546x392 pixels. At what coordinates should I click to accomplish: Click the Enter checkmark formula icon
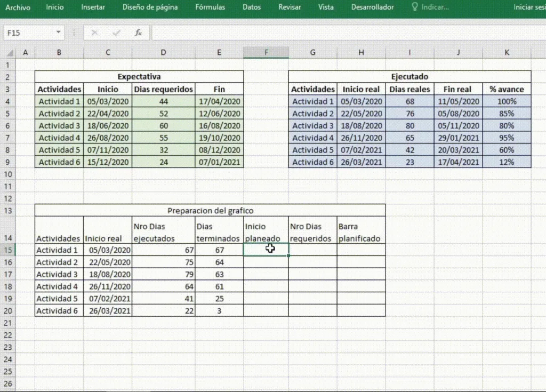[116, 33]
